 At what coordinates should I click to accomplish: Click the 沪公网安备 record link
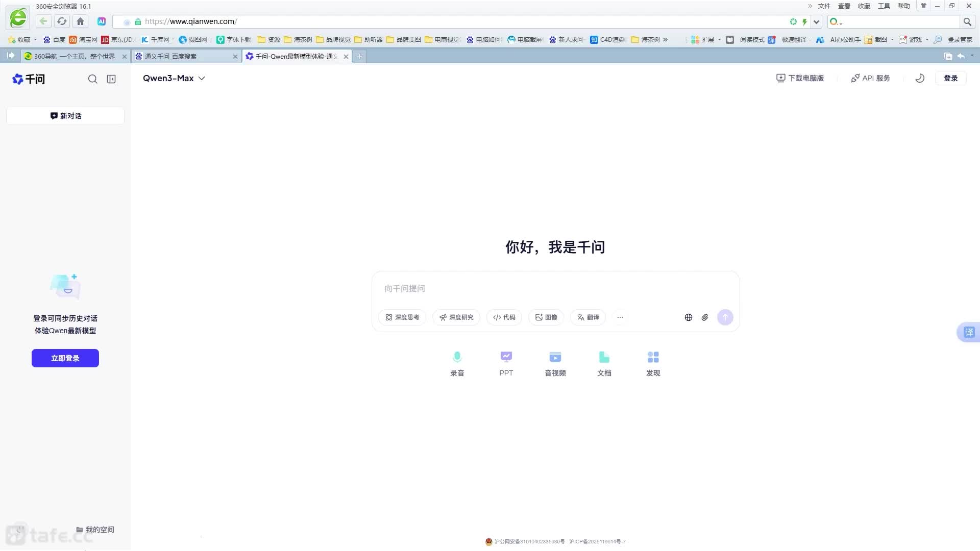pos(525,542)
